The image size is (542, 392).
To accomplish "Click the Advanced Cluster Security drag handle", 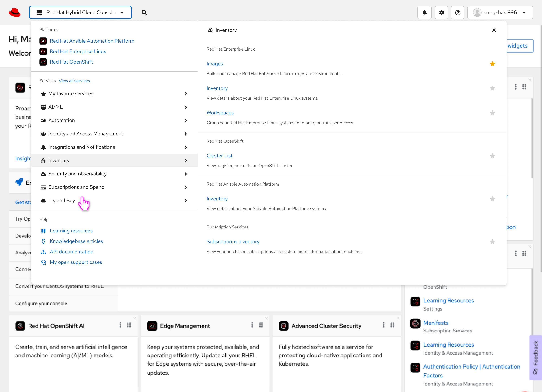I will [x=392, y=325].
